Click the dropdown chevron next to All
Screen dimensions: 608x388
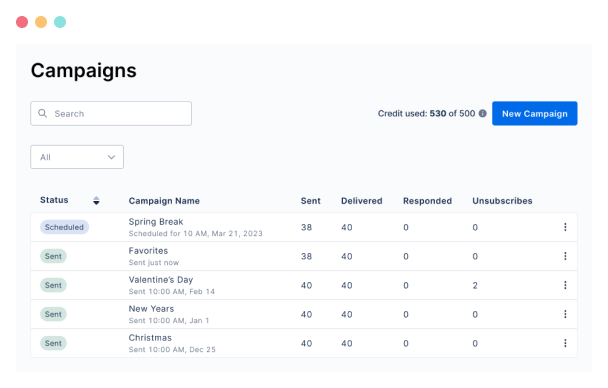point(111,157)
